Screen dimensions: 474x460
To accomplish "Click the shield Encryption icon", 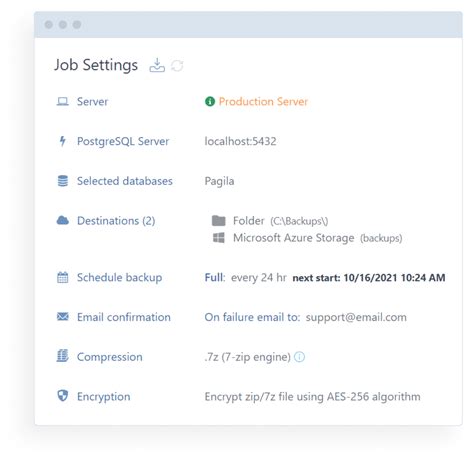I will click(x=63, y=396).
